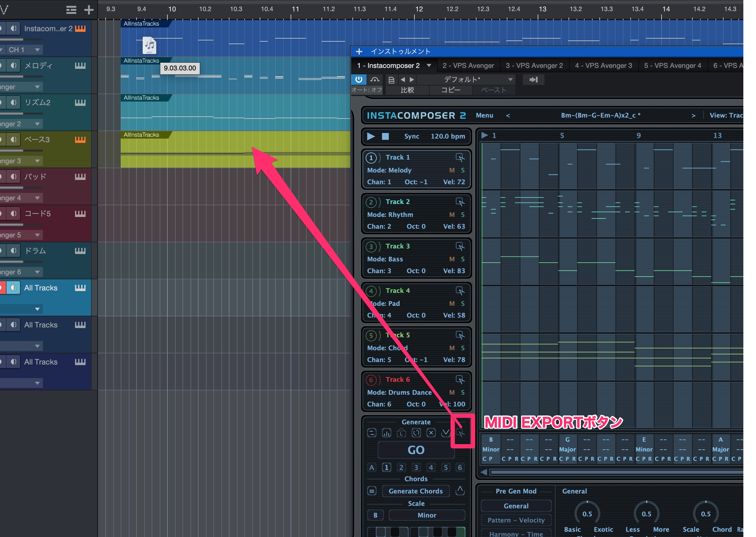
Task: Toggle the plugin power bypass button
Action: (x=359, y=79)
